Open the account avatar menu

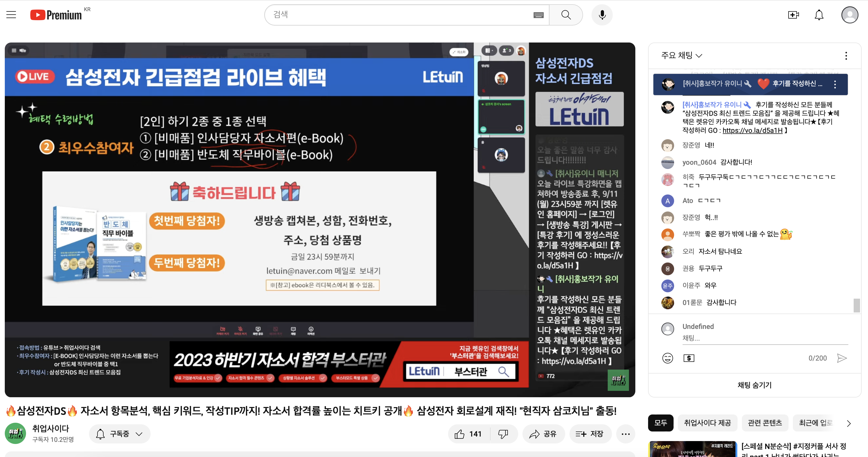click(849, 15)
